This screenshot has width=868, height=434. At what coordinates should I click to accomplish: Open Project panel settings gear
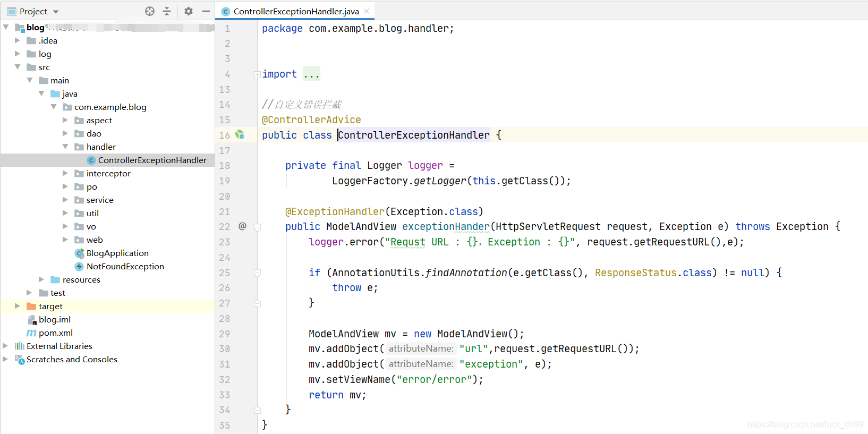189,11
